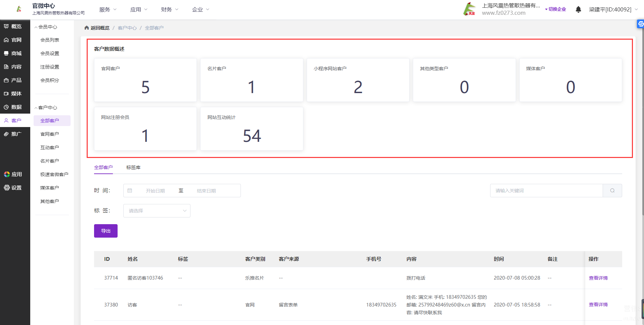The width and height of the screenshot is (644, 325).
Task: Select 官网客户 in the submenu
Action: pos(50,134)
